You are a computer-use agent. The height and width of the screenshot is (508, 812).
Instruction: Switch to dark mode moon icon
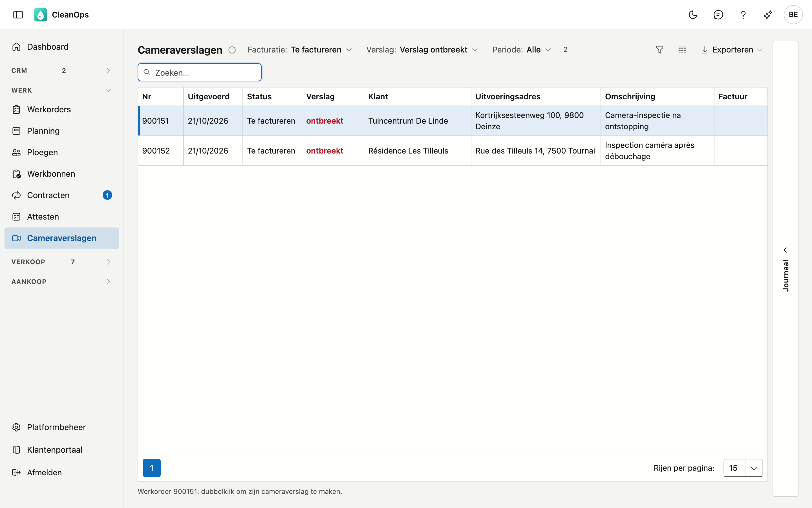[x=693, y=14]
